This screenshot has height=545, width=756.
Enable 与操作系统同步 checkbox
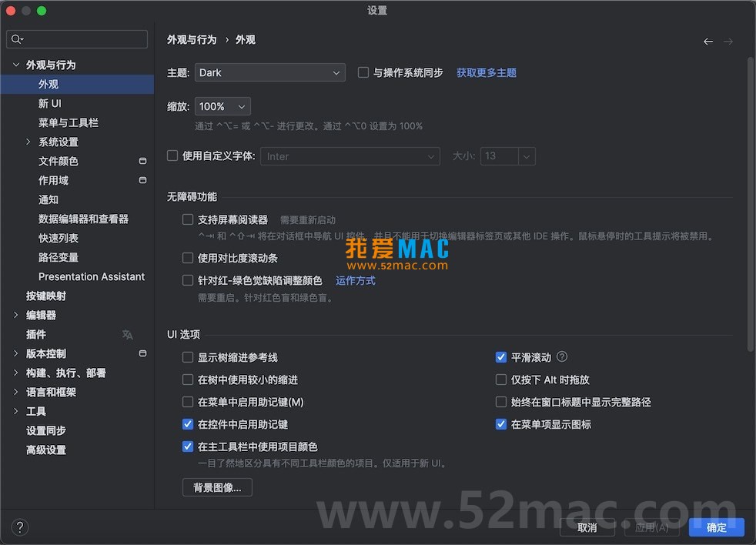click(x=363, y=72)
